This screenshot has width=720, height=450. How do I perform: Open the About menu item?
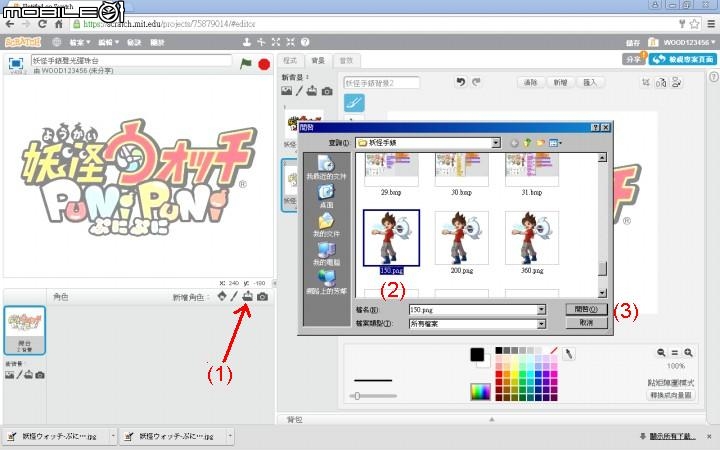coord(157,43)
